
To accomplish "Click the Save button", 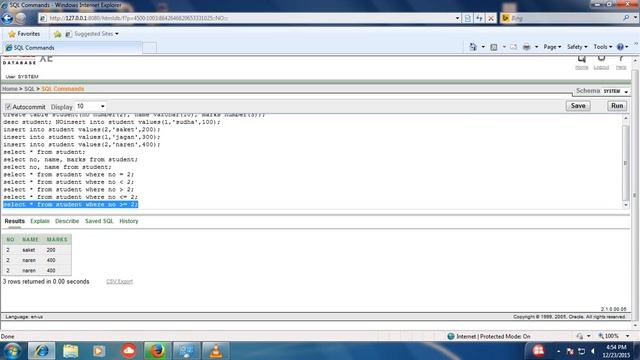I will click(578, 106).
